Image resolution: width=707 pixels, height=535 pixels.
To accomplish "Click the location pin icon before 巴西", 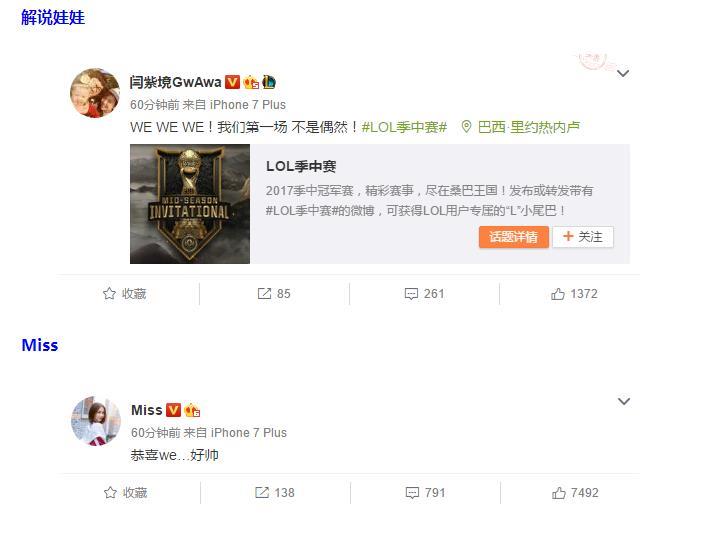I will pos(466,127).
